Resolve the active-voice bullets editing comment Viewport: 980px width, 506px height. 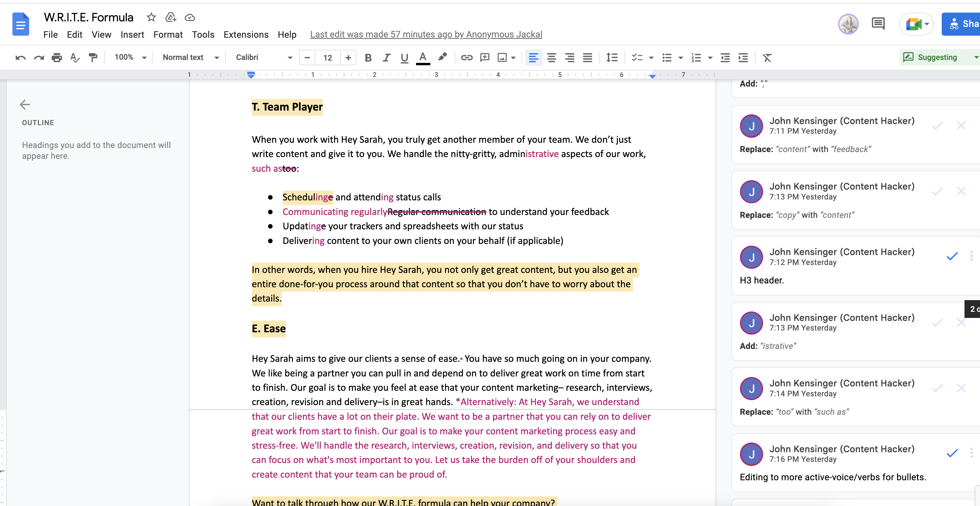click(952, 453)
